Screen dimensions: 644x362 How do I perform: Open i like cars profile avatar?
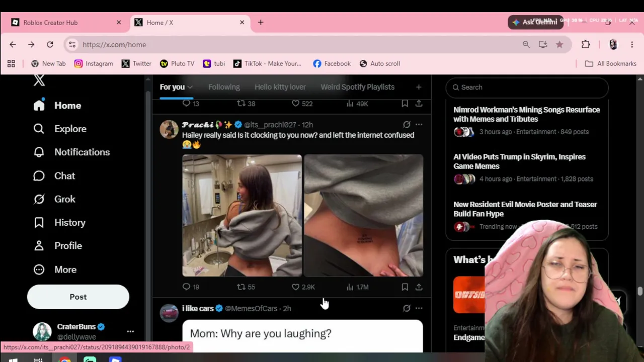coord(169,313)
